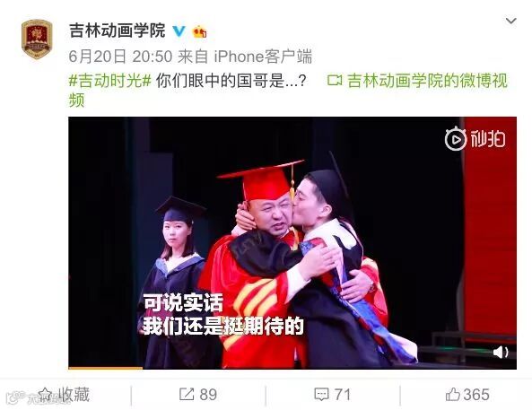The height and width of the screenshot is (410, 532).
Task: Open the 吉林动画学院 account name link
Action: click(117, 31)
